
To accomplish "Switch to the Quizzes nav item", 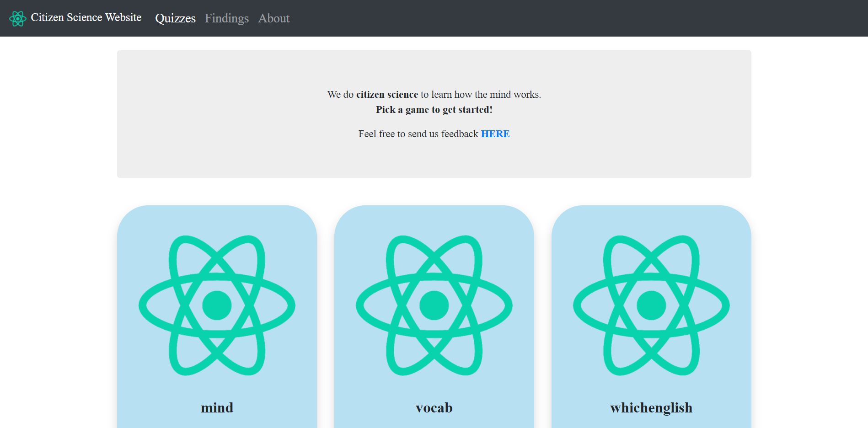I will (x=176, y=18).
